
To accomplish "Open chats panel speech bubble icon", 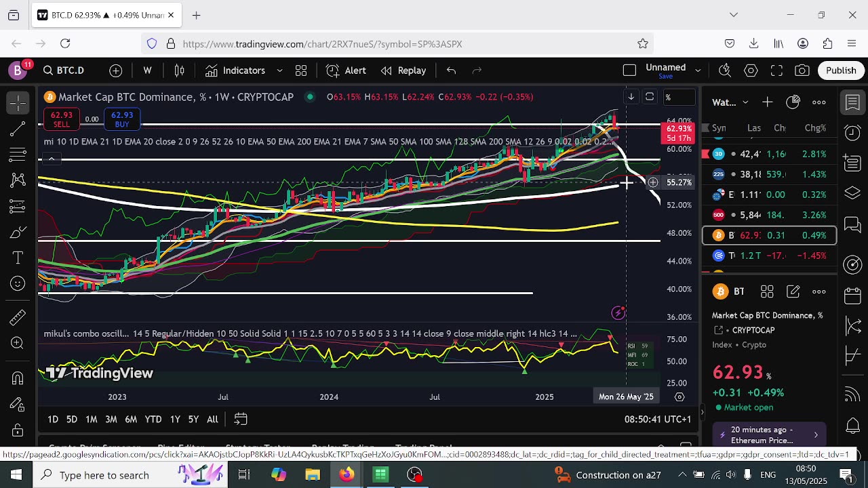I will click(x=853, y=224).
